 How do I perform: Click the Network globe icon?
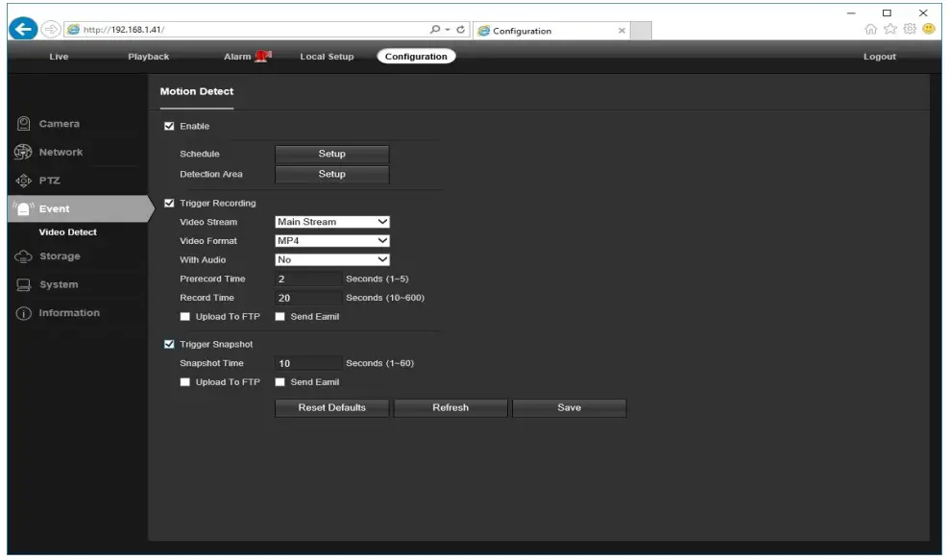pos(23,152)
